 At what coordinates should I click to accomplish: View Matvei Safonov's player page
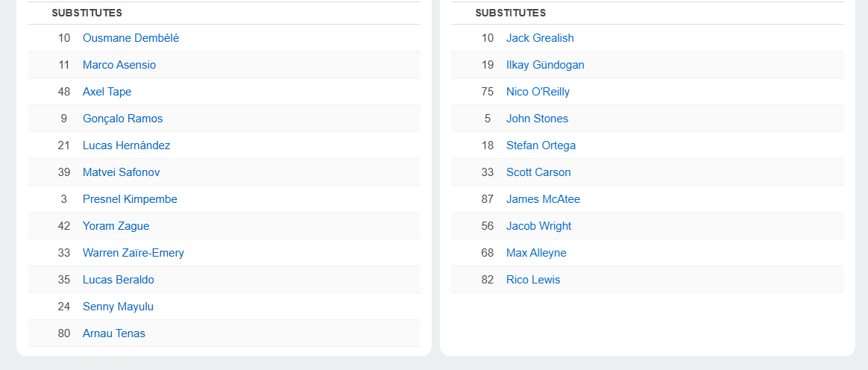pos(121,172)
